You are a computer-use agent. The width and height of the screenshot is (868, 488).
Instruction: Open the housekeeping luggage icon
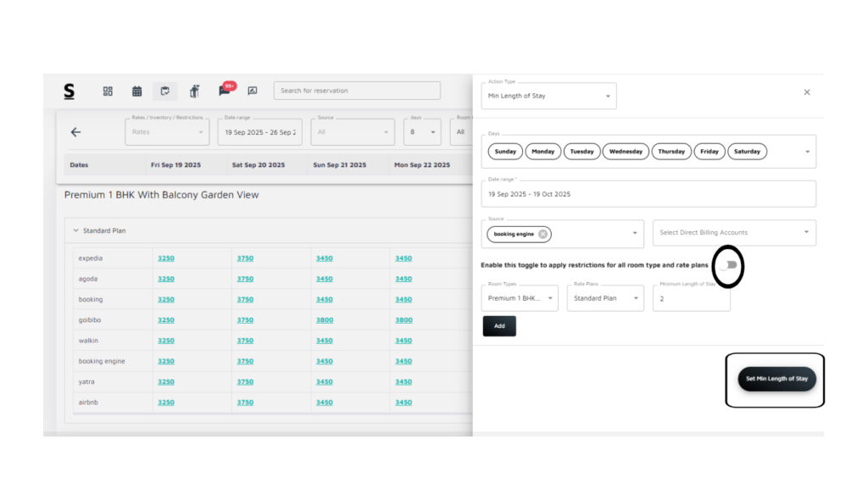point(194,91)
